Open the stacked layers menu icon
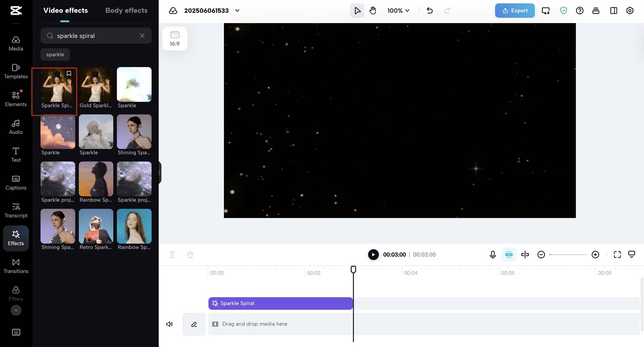 [596, 11]
